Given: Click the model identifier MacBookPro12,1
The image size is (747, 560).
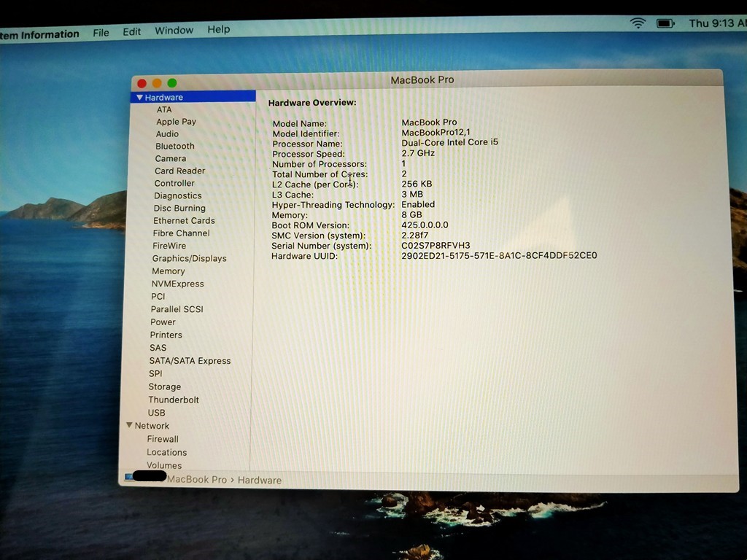Looking at the screenshot, I should click(436, 133).
